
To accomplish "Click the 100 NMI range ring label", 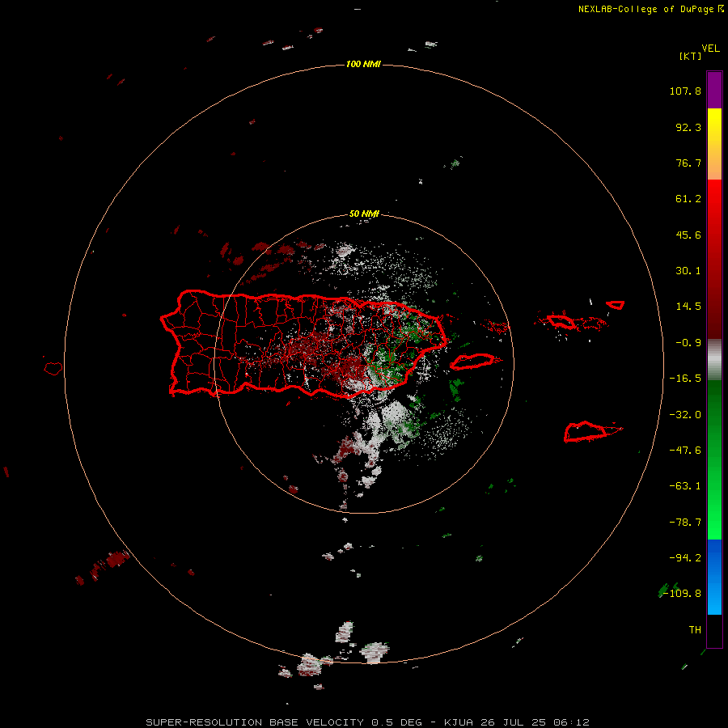I will [363, 64].
